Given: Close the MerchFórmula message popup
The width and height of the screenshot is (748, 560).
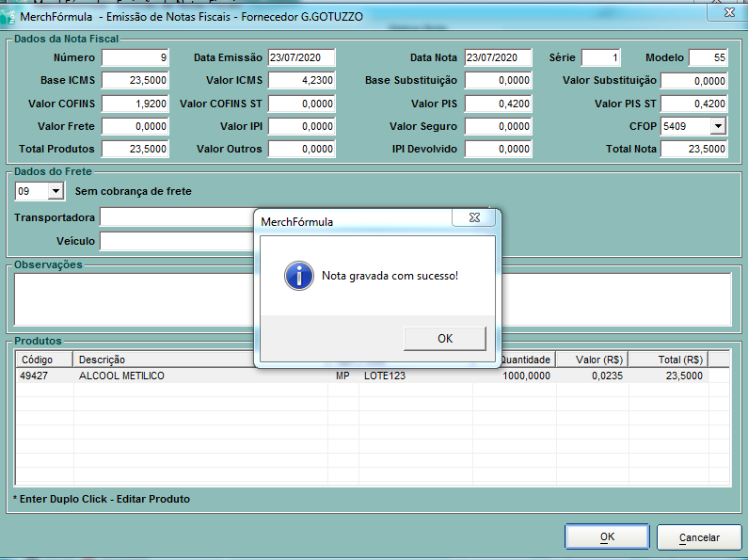Looking at the screenshot, I should pyautogui.click(x=473, y=218).
